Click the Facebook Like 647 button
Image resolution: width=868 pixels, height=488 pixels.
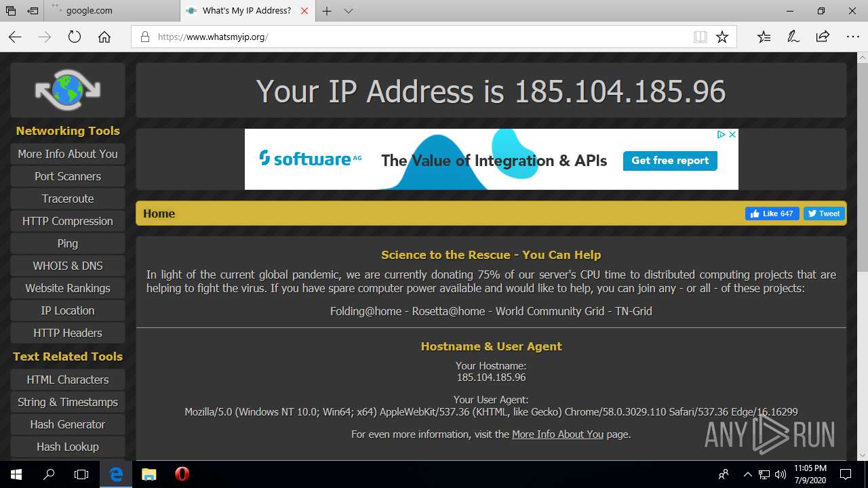point(772,213)
